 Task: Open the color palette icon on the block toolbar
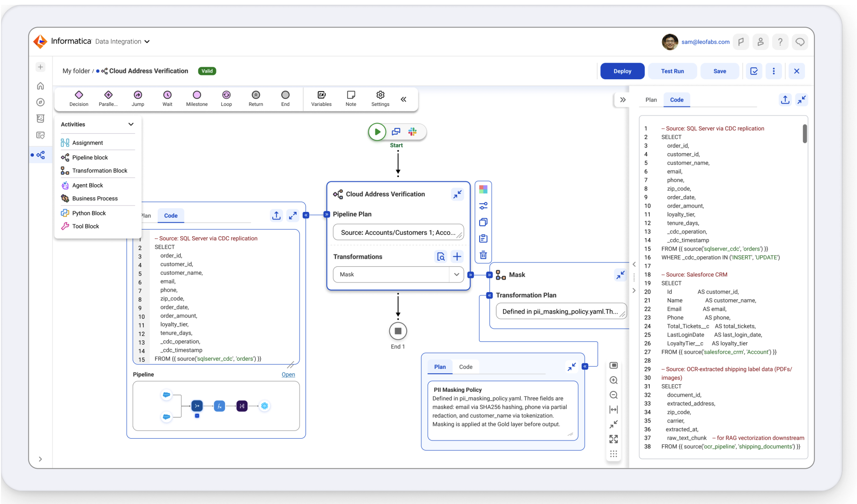tap(483, 189)
